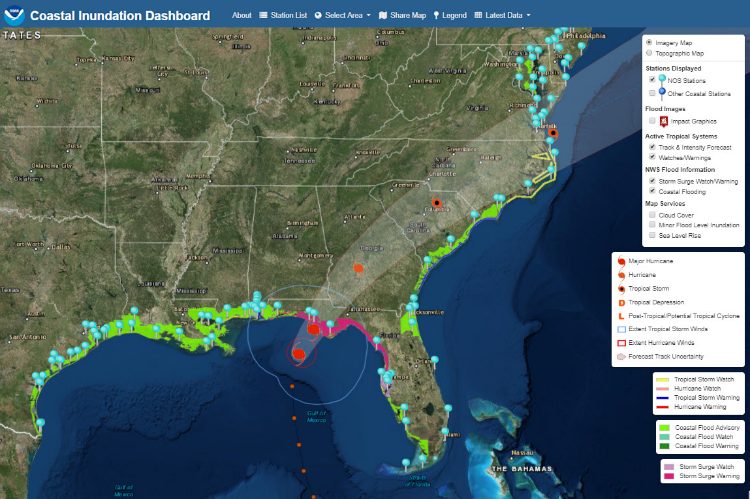Uncheck Track & Intensity Forecast
Image resolution: width=750 pixels, height=499 pixels.
(x=652, y=147)
